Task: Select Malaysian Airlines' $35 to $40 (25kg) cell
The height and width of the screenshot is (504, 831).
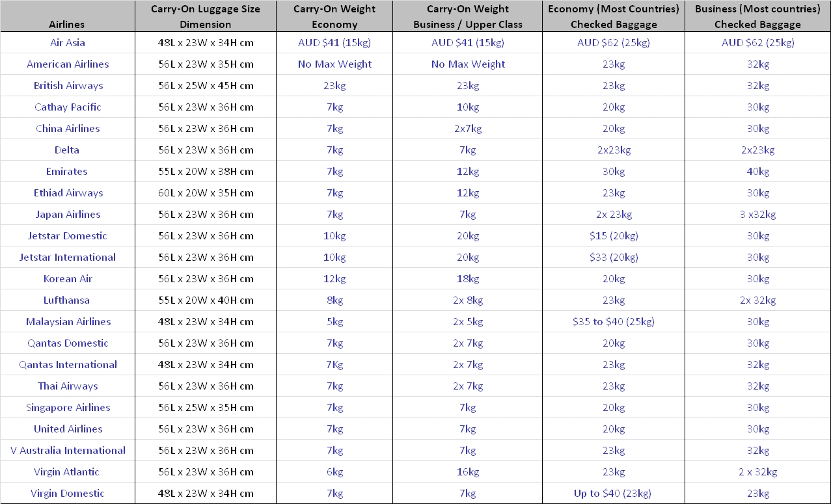Action: [614, 322]
